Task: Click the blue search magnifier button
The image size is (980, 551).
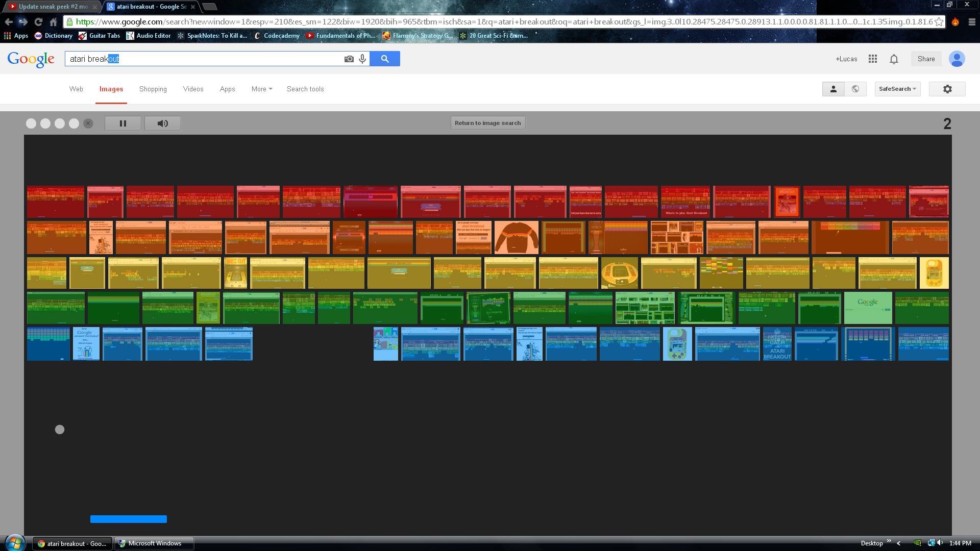Action: tap(385, 59)
